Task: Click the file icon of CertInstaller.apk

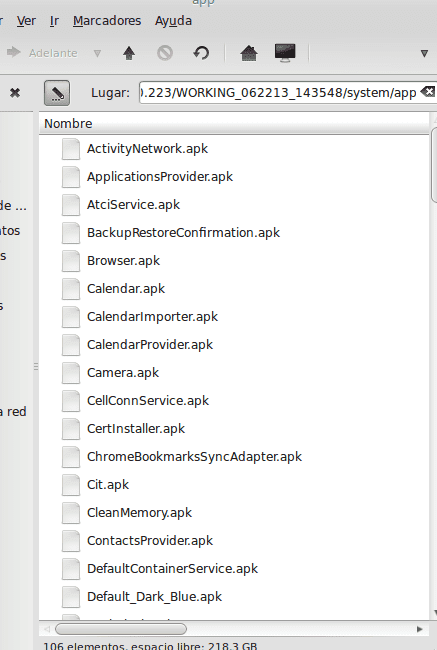Action: tap(71, 429)
